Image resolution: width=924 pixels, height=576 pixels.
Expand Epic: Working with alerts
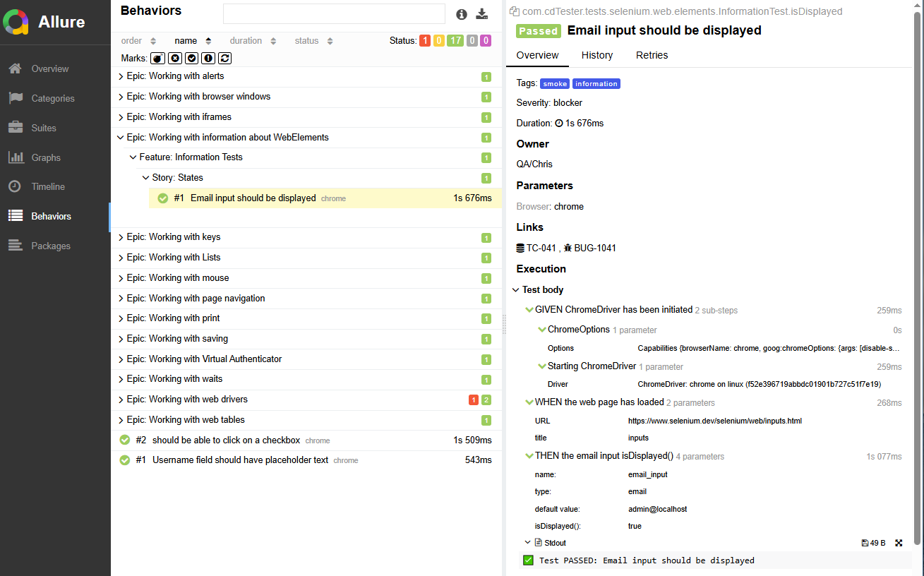tap(306, 76)
